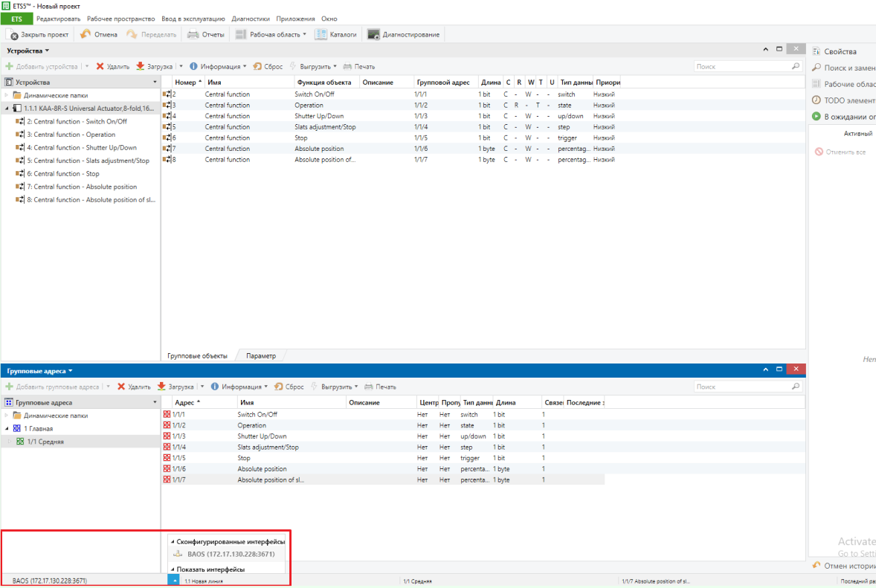Collapse the 1.1.1 KAA-8R-S Universal Actuator node
Image resolution: width=876 pixels, height=588 pixels.
(7, 109)
